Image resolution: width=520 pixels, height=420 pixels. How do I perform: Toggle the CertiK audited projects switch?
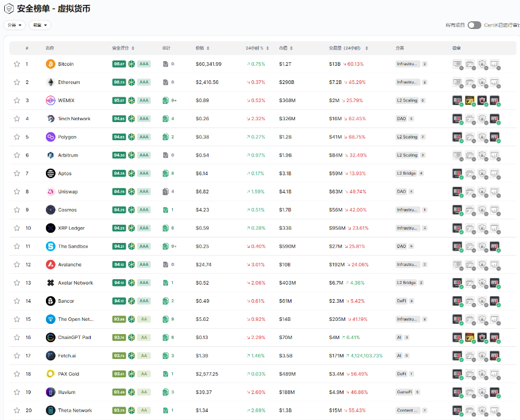tap(474, 25)
